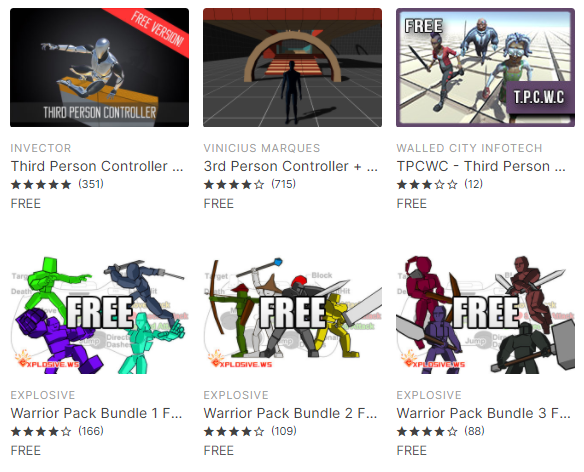584x472 pixels.
Task: Open the Invector Third Person Controller thumbnail
Action: [x=99, y=67]
